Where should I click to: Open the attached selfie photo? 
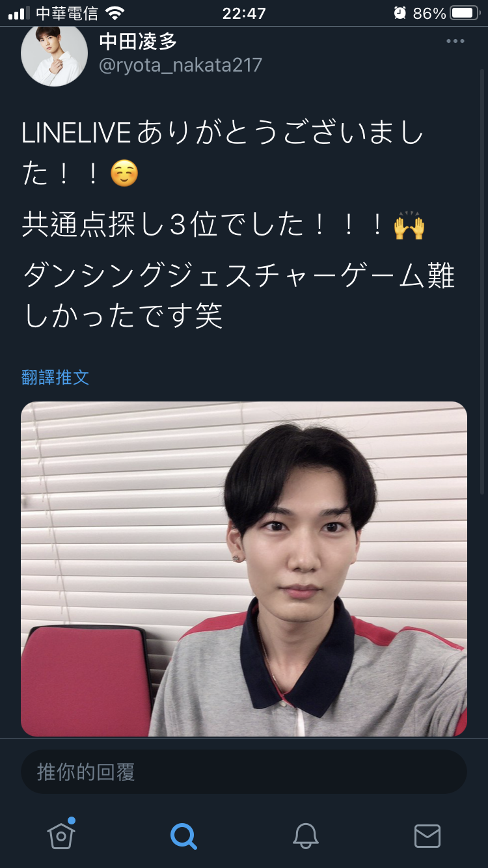click(244, 569)
